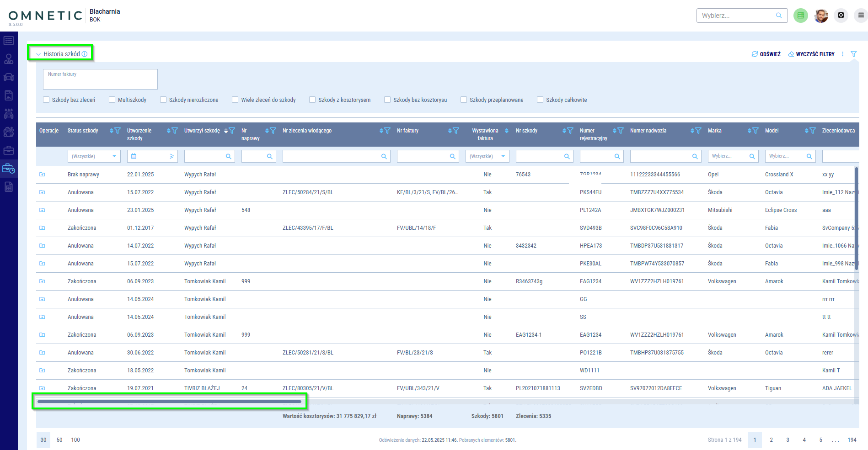Click filter icon on Status szkody column
The image size is (868, 450).
(118, 131)
